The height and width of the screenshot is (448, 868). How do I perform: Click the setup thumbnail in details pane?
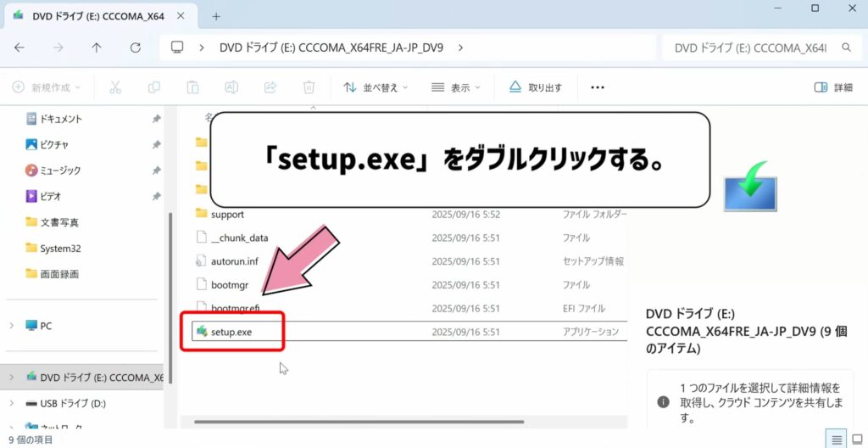pos(750,187)
